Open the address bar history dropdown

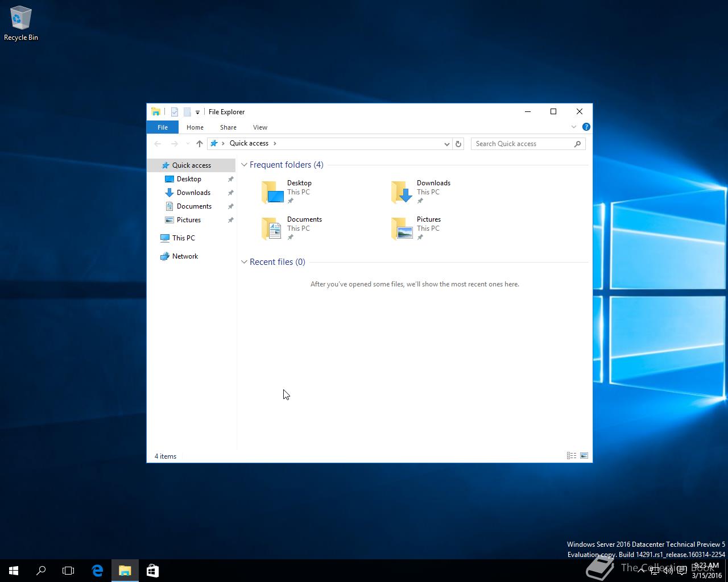446,144
